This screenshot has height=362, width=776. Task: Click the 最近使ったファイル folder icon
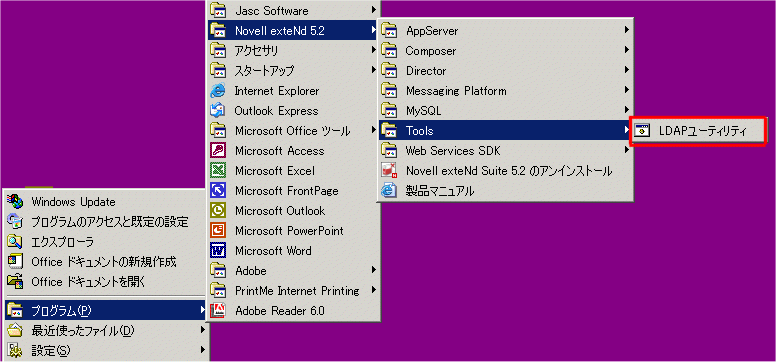(15, 330)
